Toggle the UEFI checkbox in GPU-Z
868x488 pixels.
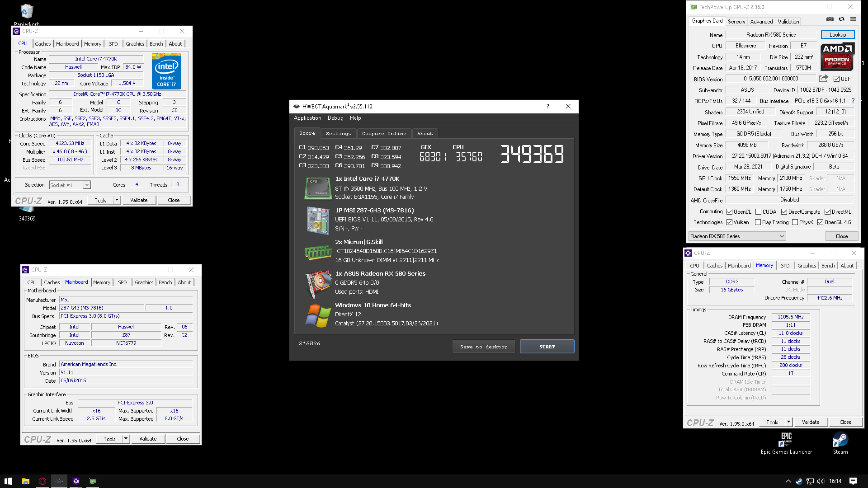(836, 79)
